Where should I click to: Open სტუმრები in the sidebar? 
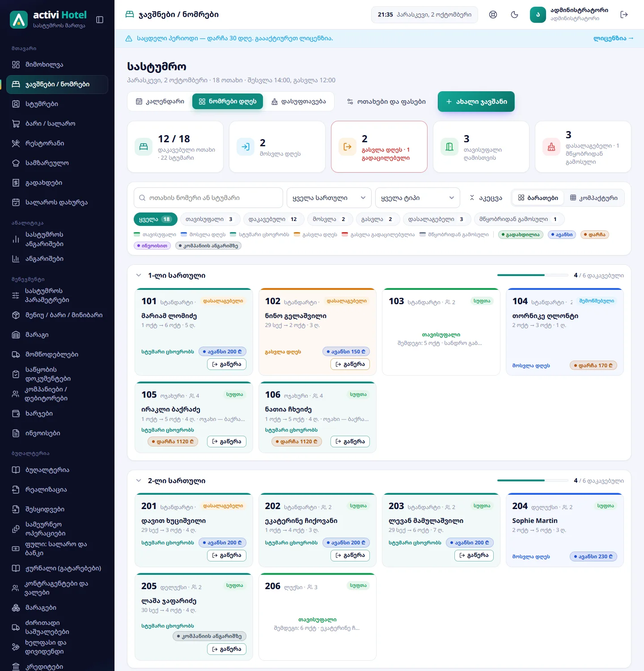(57, 104)
